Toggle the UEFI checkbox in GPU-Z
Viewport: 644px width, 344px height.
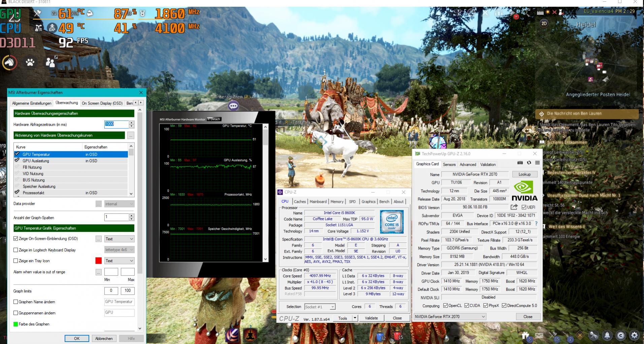coord(524,207)
